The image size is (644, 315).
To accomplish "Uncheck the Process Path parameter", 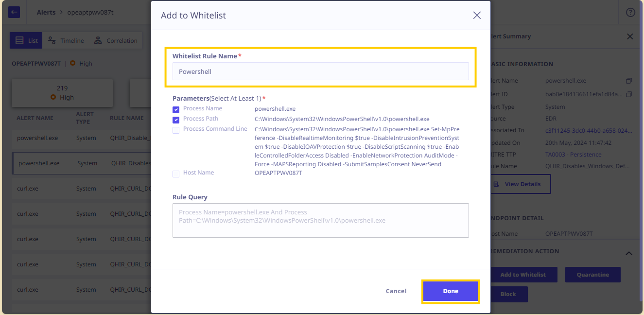I will point(176,120).
